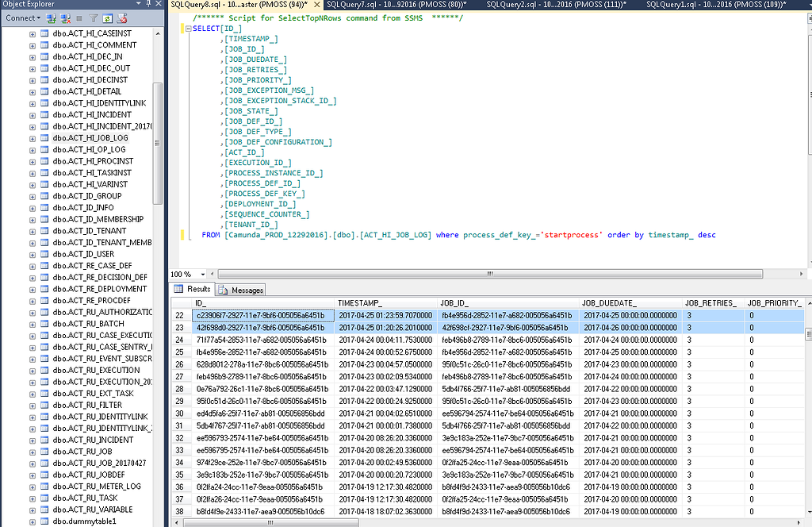
Task: Collapse the SELECT statement outline block
Action: pos(189,29)
